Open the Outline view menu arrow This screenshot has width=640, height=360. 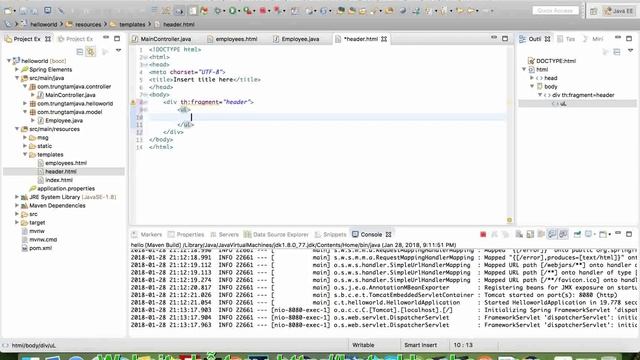630,51
